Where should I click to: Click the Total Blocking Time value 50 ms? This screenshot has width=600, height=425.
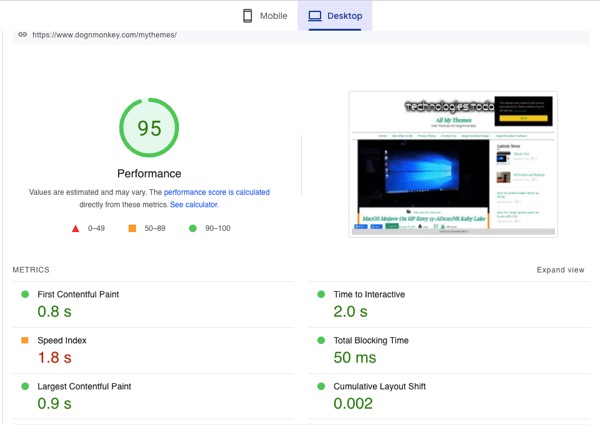(x=356, y=358)
